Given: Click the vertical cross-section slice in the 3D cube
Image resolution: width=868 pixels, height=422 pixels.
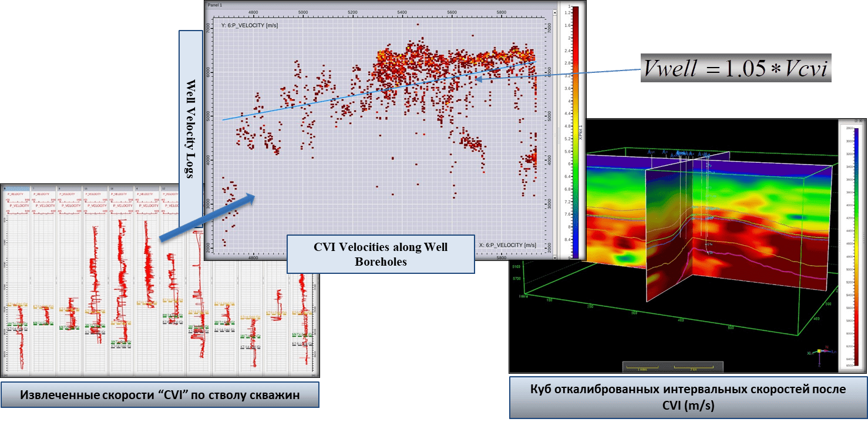Looking at the screenshot, I should [x=669, y=235].
